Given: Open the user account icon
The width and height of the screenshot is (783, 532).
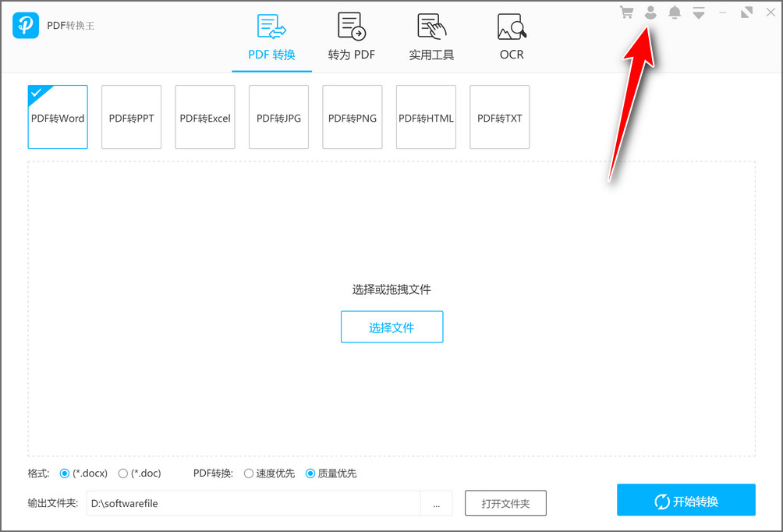Looking at the screenshot, I should tap(650, 12).
